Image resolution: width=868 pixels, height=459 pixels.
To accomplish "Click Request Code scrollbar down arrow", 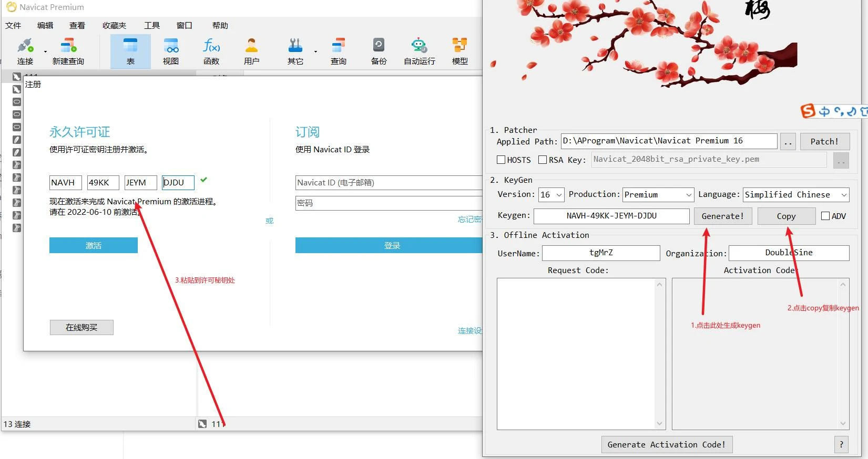I will point(660,423).
